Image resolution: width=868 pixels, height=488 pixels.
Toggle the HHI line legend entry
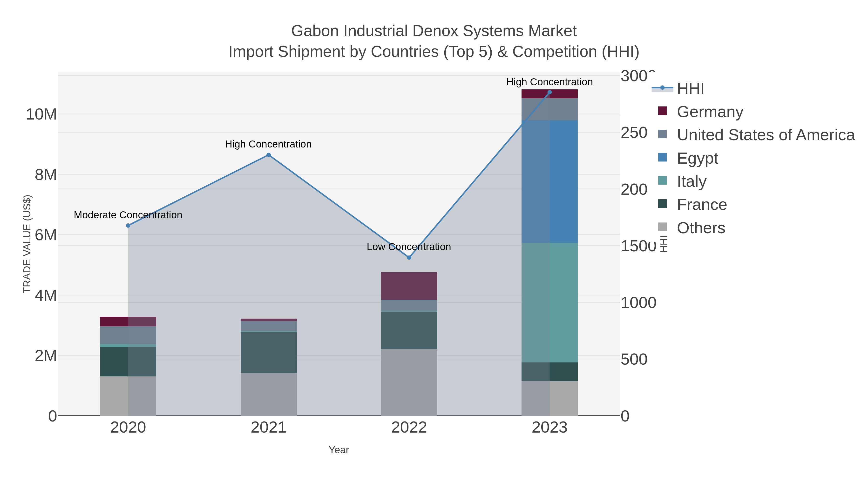point(678,89)
